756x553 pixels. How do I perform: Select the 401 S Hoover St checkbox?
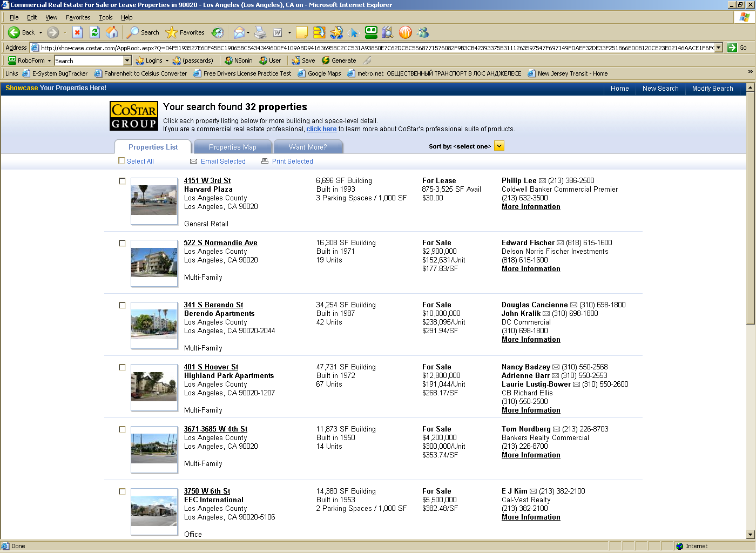[122, 367]
